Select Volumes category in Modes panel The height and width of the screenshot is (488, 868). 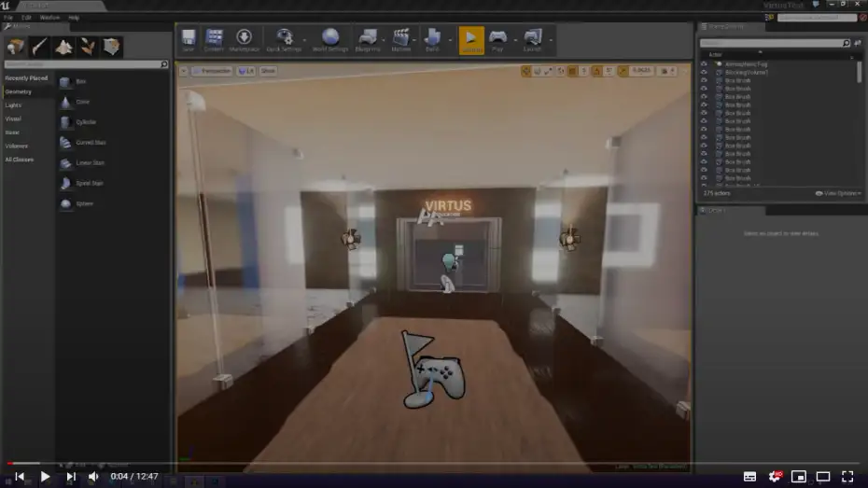17,146
